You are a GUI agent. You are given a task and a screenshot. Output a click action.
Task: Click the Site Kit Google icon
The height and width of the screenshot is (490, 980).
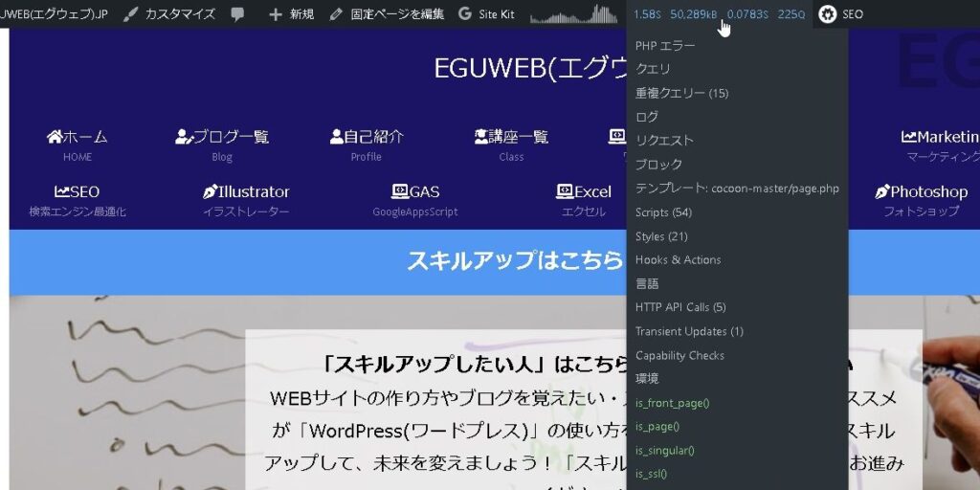[x=465, y=14]
